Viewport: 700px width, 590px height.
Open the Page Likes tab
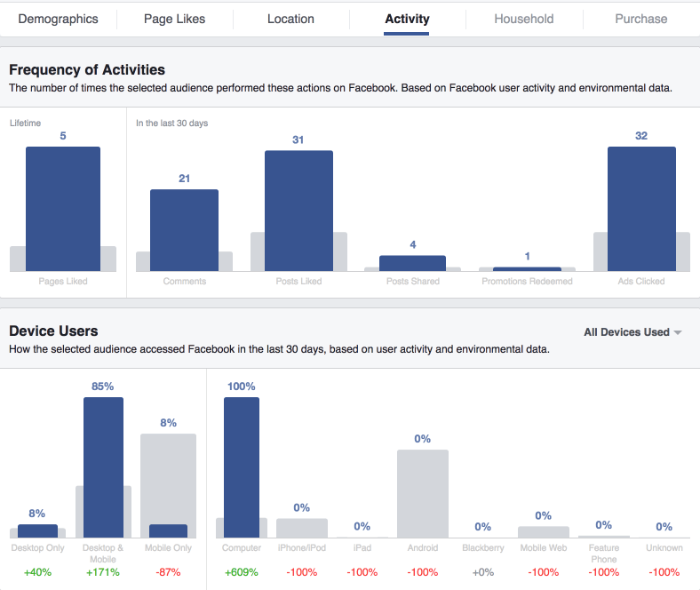(x=174, y=19)
